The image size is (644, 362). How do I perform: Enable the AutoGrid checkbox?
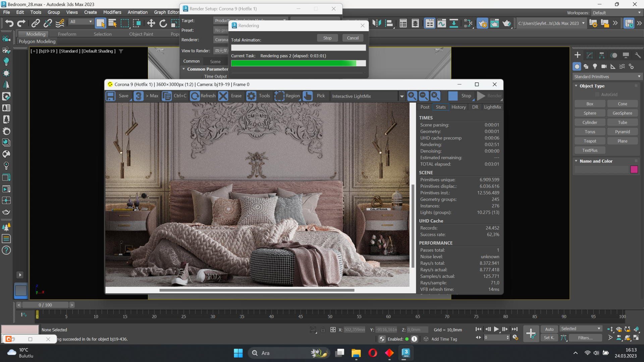pyautogui.click(x=597, y=95)
